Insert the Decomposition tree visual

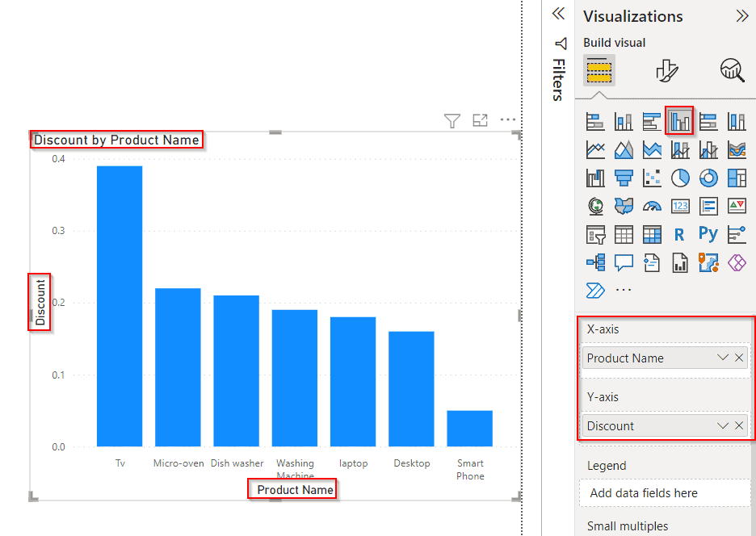pyautogui.click(x=595, y=263)
